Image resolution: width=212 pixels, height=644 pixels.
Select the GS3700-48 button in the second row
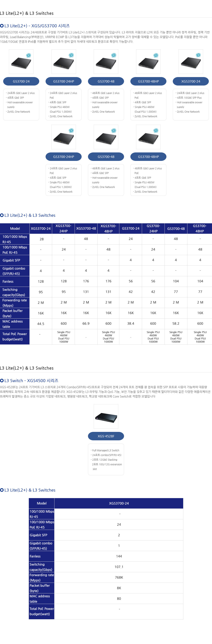click(x=106, y=157)
